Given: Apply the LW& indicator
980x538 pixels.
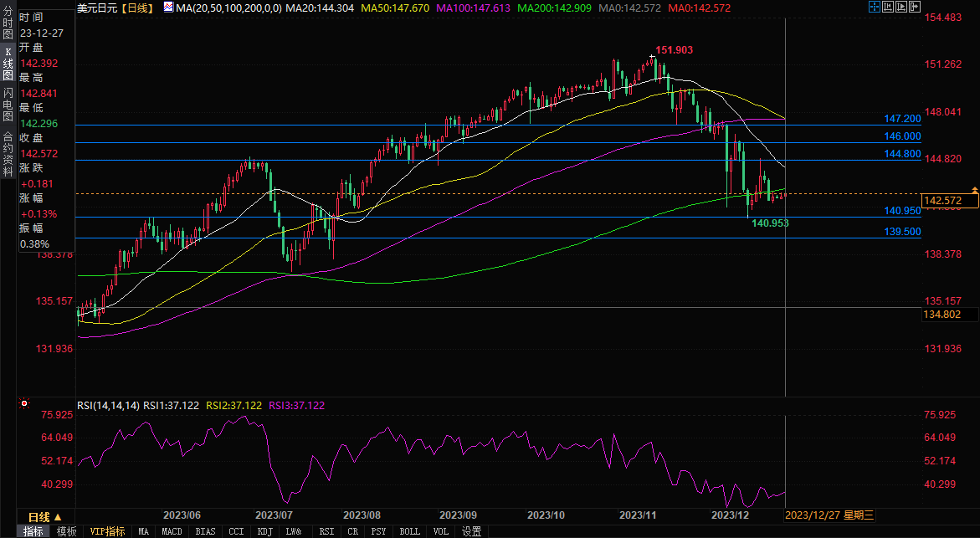Looking at the screenshot, I should (294, 531).
